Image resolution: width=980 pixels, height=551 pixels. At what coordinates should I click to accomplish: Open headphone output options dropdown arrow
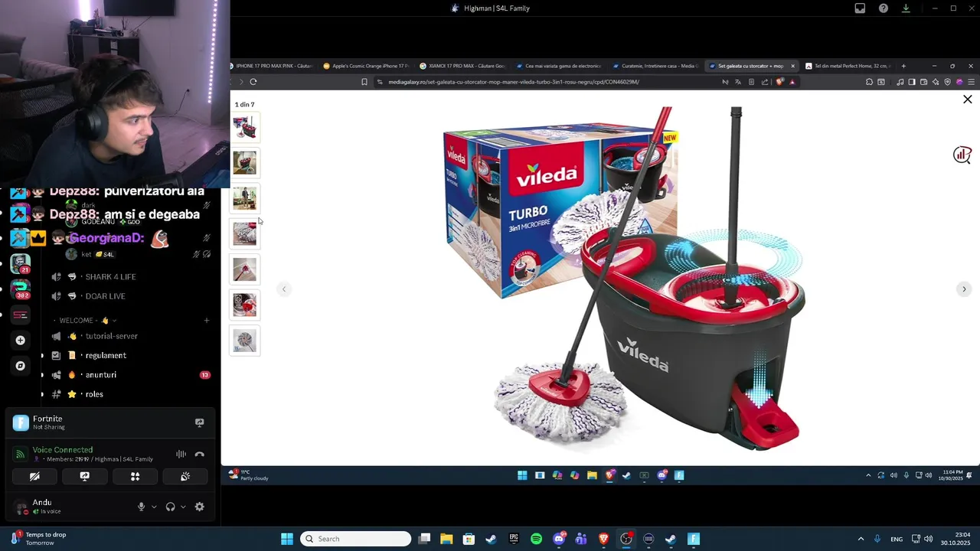point(183,507)
